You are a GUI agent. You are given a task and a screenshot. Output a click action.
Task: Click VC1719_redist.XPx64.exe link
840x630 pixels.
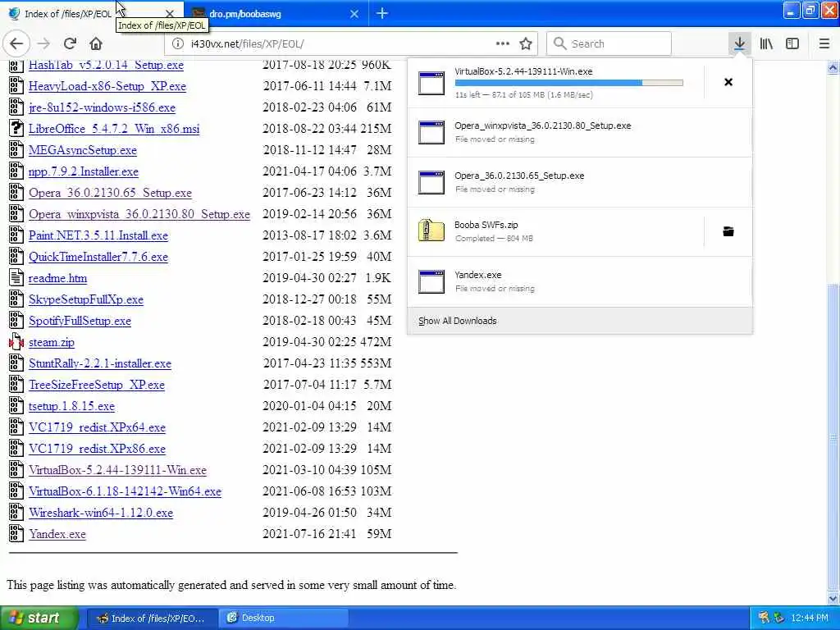click(97, 428)
